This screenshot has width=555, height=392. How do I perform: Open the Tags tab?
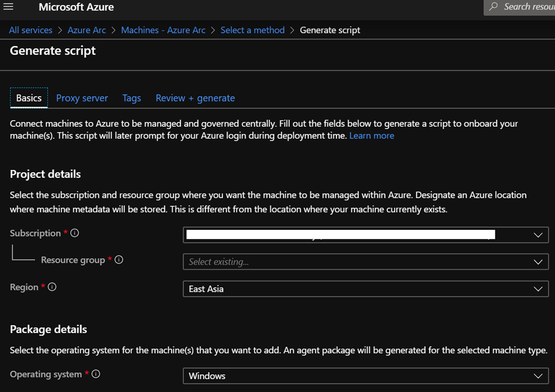pyautogui.click(x=132, y=98)
